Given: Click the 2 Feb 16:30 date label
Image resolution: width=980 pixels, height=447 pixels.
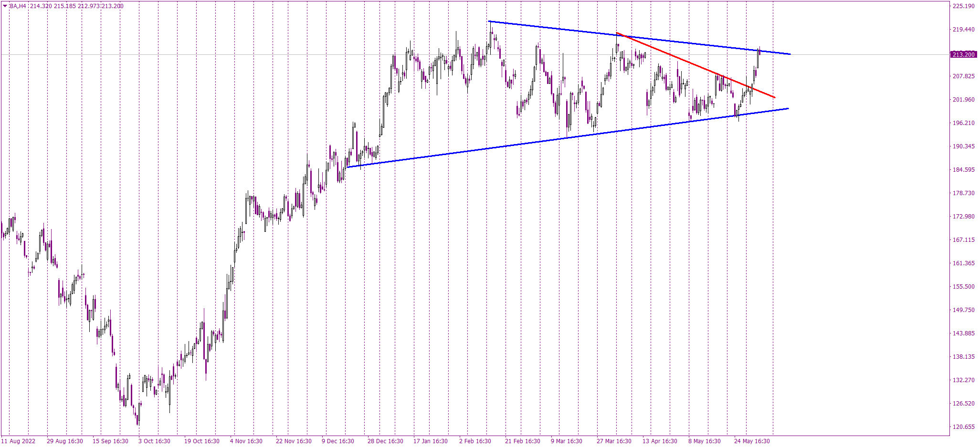Looking at the screenshot, I should 475,441.
